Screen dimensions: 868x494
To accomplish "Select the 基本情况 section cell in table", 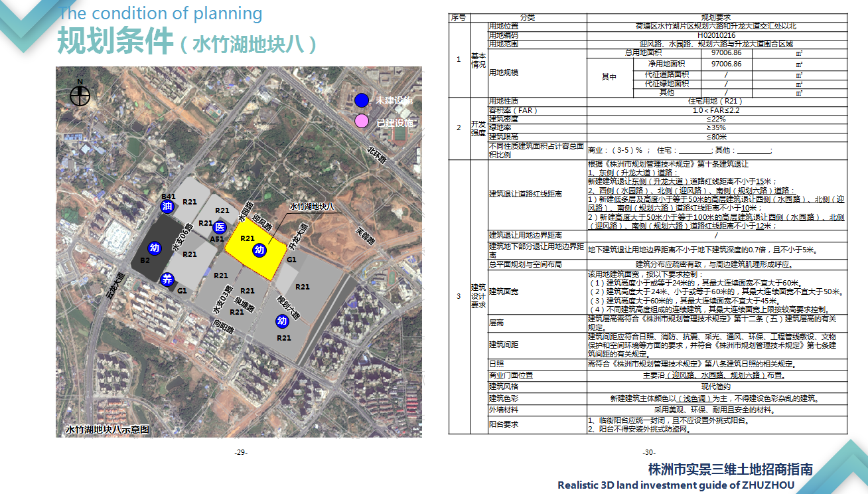I will [478, 60].
